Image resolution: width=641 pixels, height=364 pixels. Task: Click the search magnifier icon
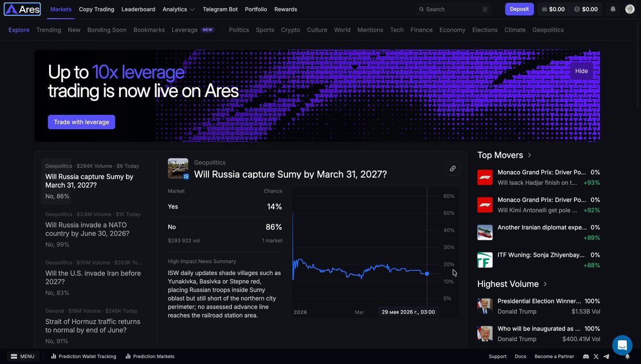pyautogui.click(x=421, y=9)
